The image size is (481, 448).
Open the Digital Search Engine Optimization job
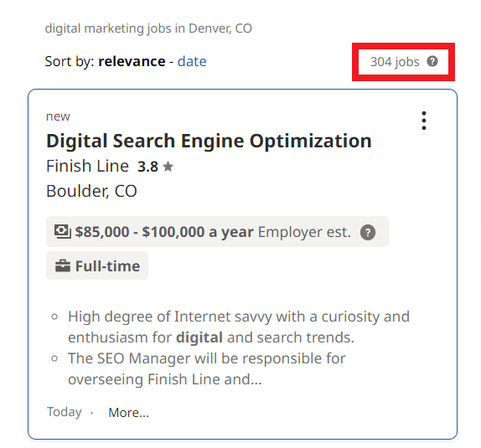coord(209,141)
